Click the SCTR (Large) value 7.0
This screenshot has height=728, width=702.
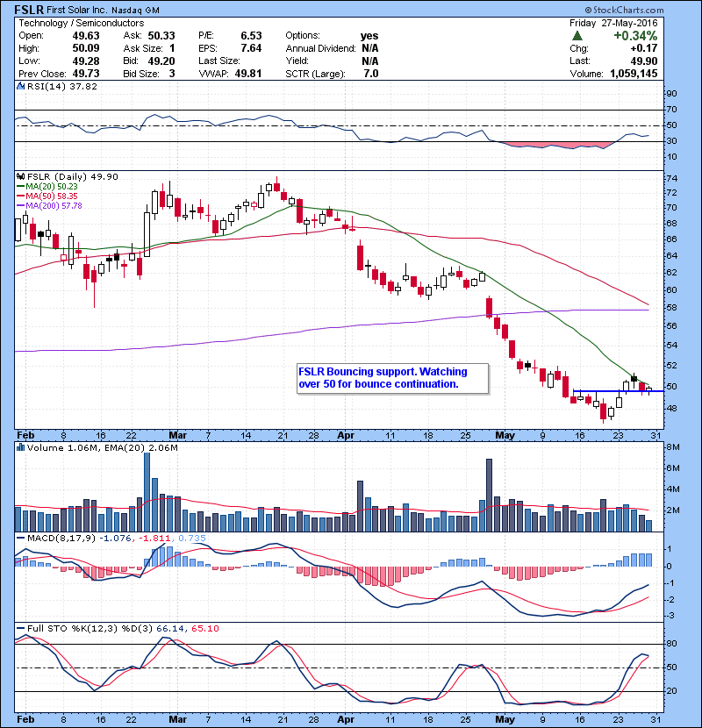coord(371,74)
